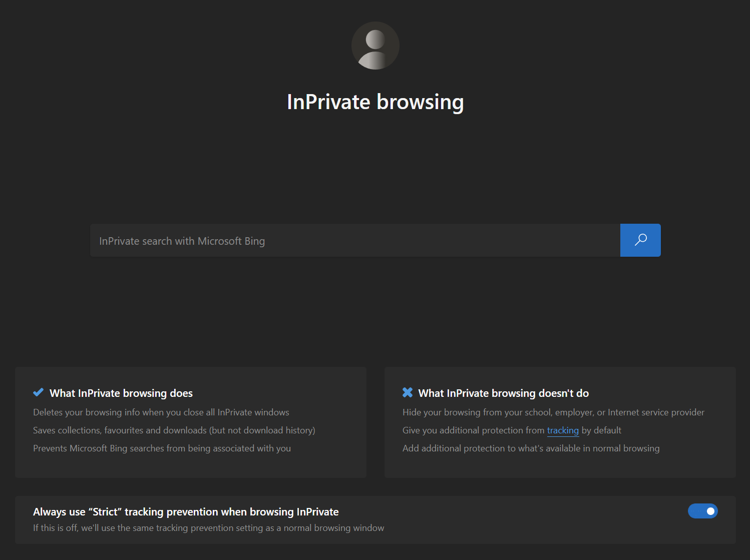Click the 'Always use Strict tracking prevention' label
750x560 pixels.
[x=186, y=512]
